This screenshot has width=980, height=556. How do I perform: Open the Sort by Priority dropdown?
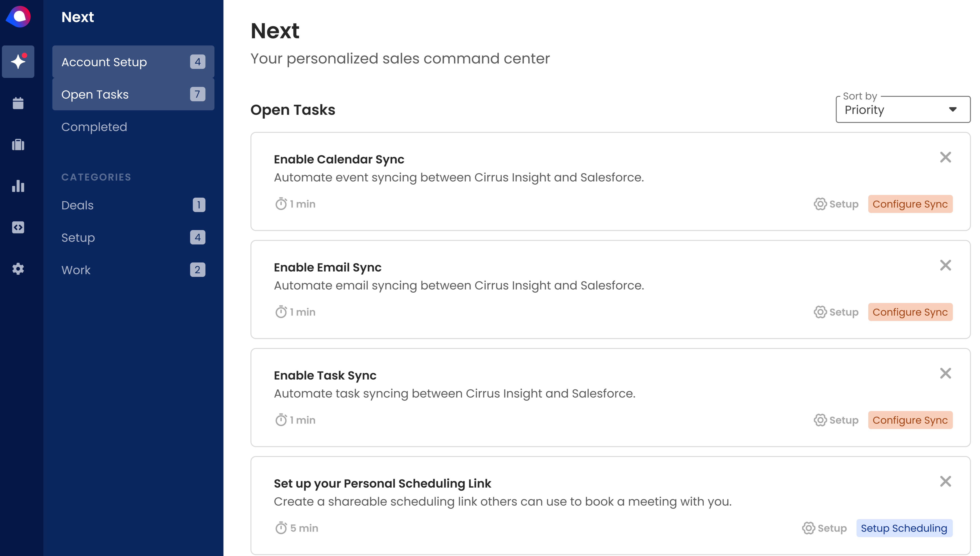(x=903, y=110)
